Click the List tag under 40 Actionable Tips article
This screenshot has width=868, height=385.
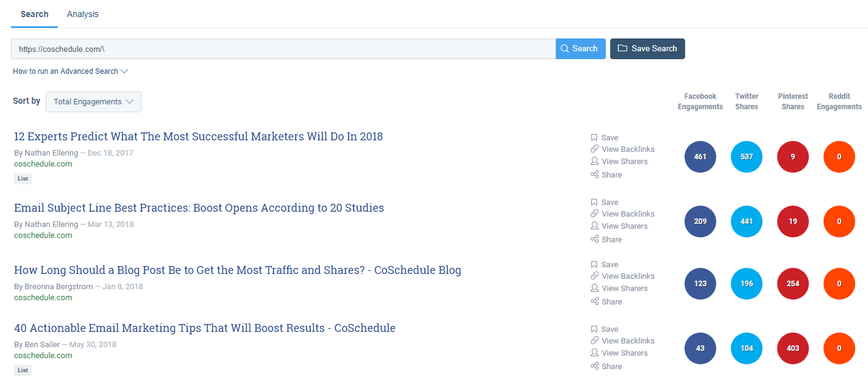tap(23, 370)
